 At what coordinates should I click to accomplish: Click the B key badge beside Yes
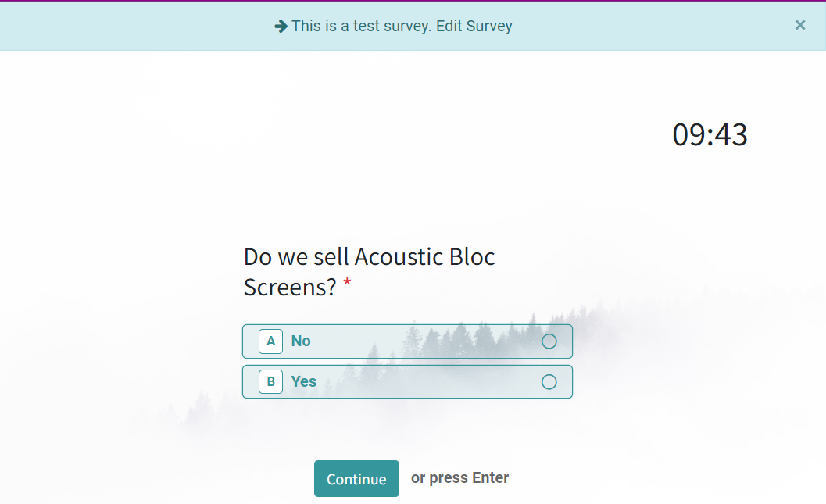click(270, 381)
